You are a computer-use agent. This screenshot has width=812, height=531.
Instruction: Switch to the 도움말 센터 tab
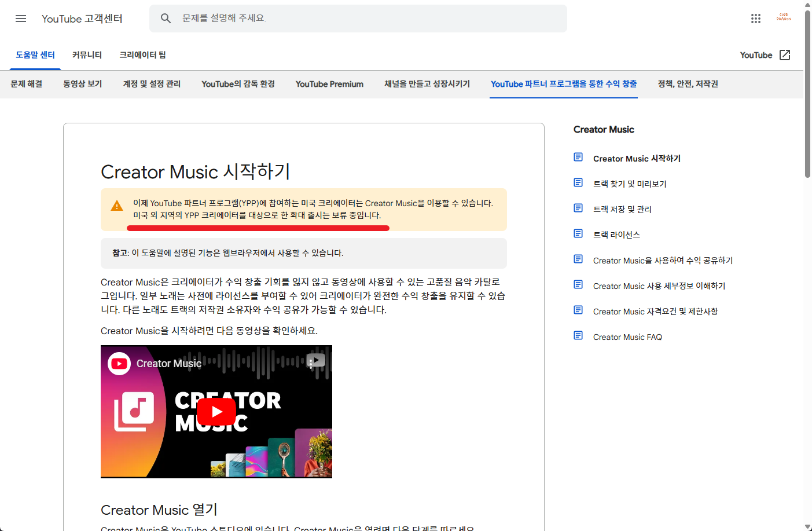click(35, 55)
